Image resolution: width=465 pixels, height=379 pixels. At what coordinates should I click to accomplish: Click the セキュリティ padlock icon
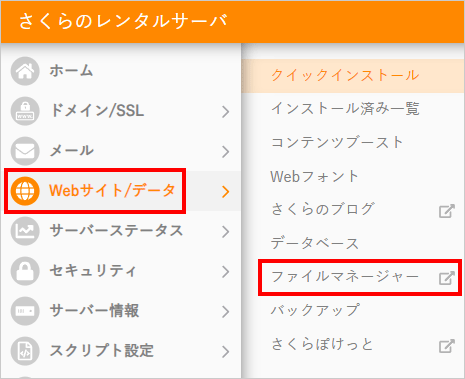coord(25,271)
